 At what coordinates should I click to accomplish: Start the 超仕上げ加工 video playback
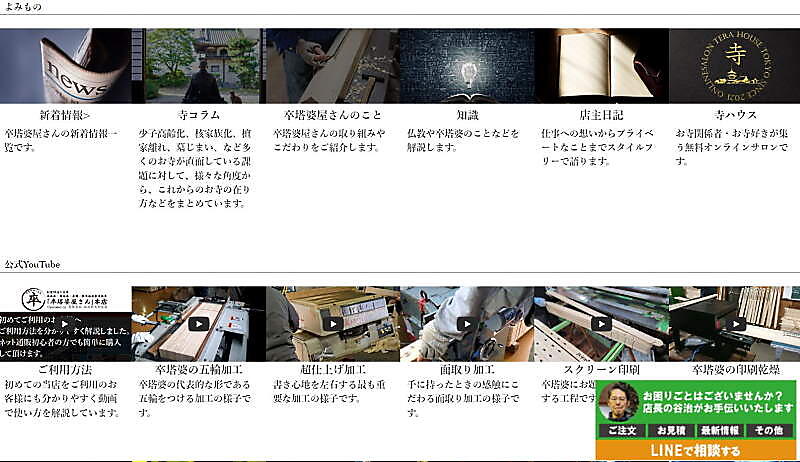333,324
